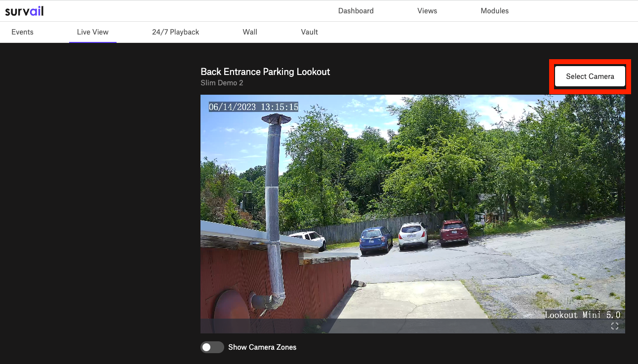Toggle the Show Camera Zones switch
Screen dimensions: 638x364
coord(212,347)
